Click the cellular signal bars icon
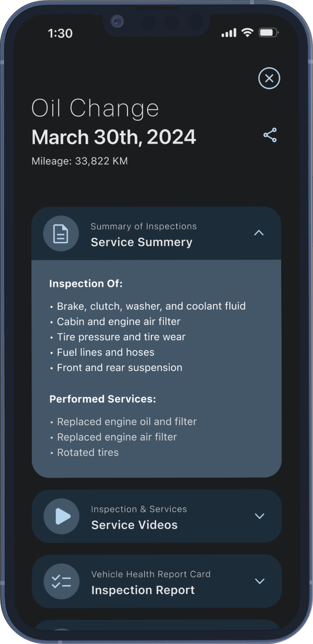313x644 pixels. tap(229, 33)
